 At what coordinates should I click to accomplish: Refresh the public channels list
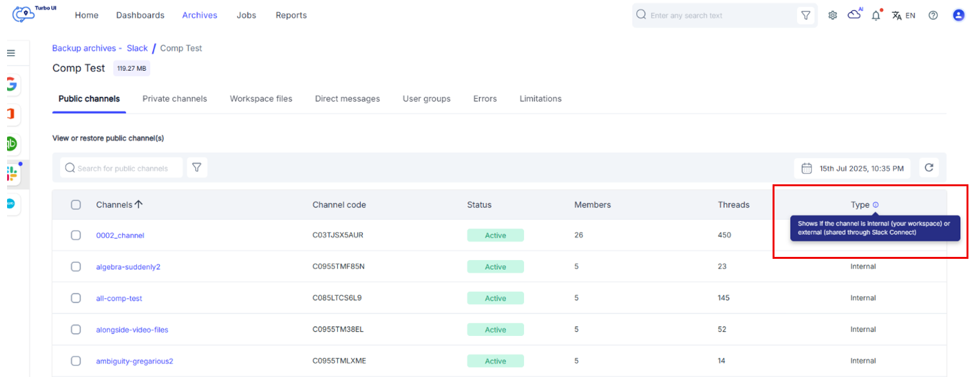(x=929, y=167)
